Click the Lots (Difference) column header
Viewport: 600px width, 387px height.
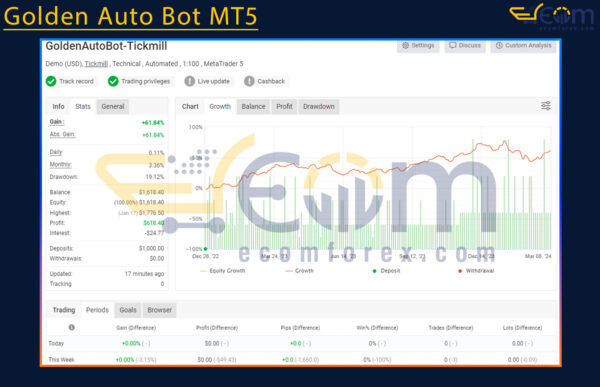522,328
